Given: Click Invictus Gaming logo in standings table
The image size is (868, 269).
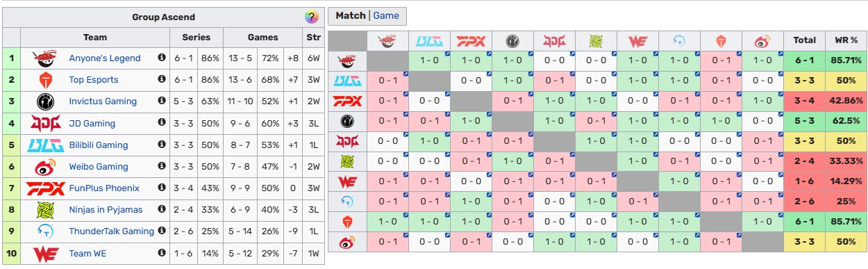Looking at the screenshot, I should 45,101.
